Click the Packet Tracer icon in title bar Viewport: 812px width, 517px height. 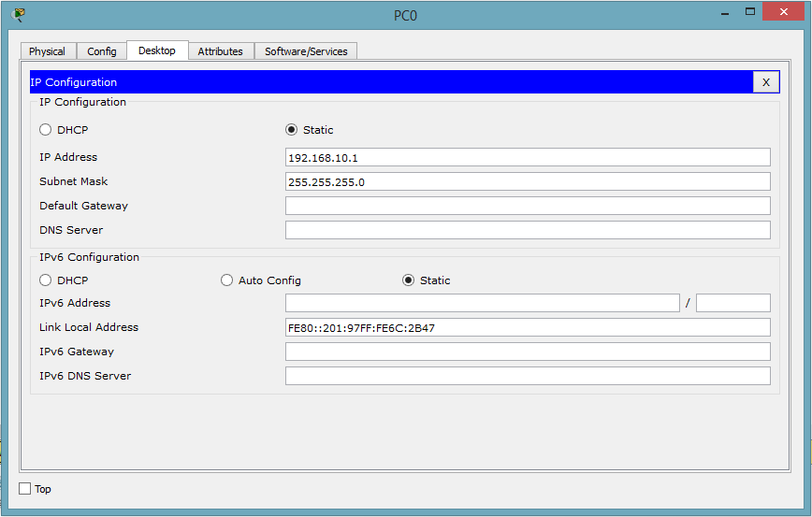click(x=18, y=14)
